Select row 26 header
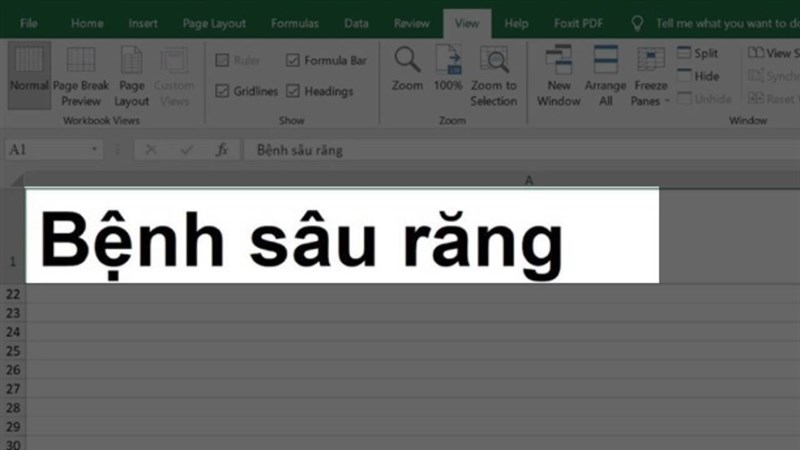The width and height of the screenshot is (800, 450). point(13,370)
